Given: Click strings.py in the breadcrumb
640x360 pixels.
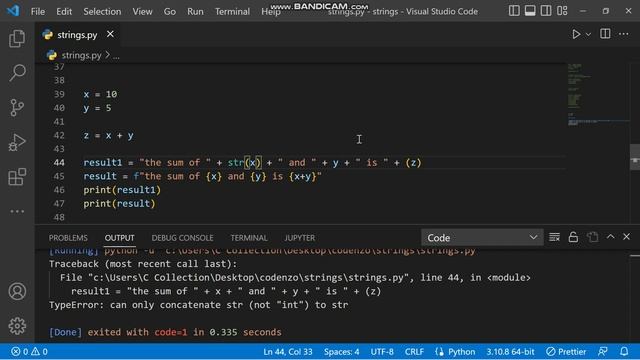Looking at the screenshot, I should 81,55.
